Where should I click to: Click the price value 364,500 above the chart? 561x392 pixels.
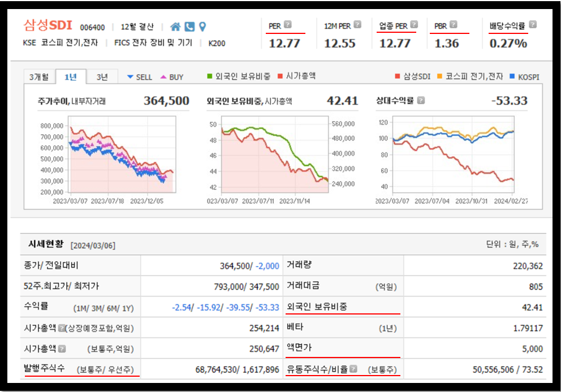click(x=166, y=101)
